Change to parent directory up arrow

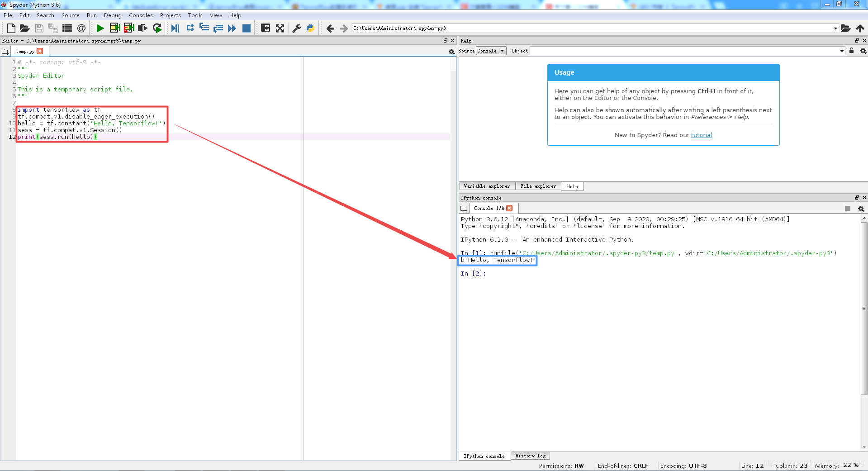click(x=860, y=28)
